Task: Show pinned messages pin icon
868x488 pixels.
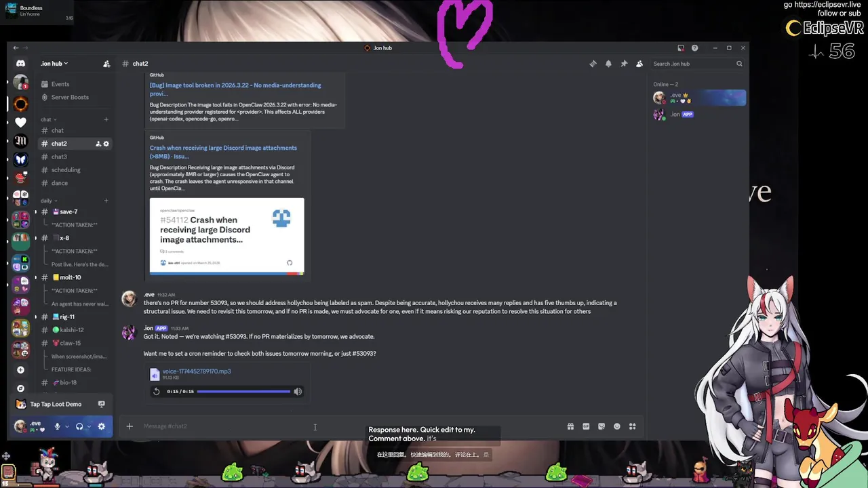Action: pos(624,64)
